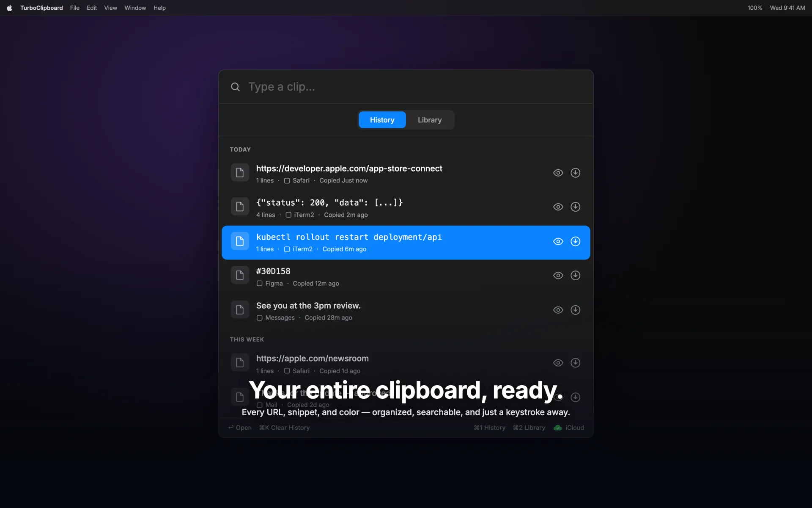The height and width of the screenshot is (508, 812).
Task: Click ⌘K Clear History in footer
Action: (284, 428)
